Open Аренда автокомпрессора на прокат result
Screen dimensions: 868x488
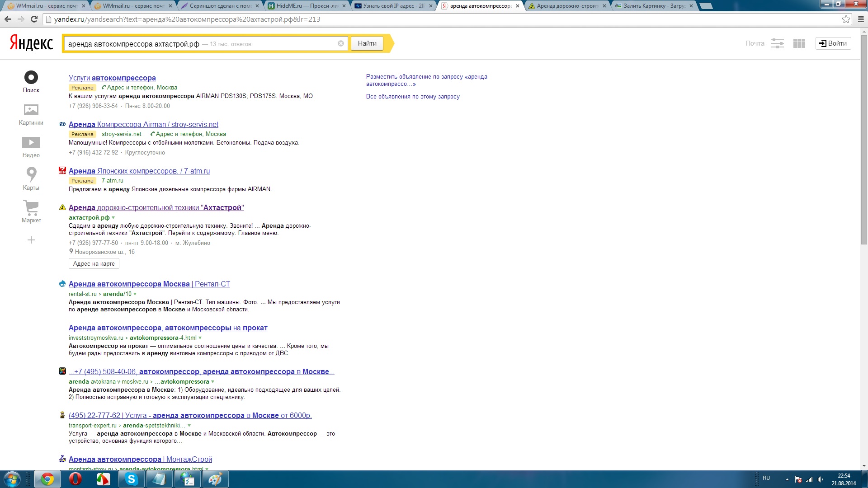pyautogui.click(x=168, y=328)
